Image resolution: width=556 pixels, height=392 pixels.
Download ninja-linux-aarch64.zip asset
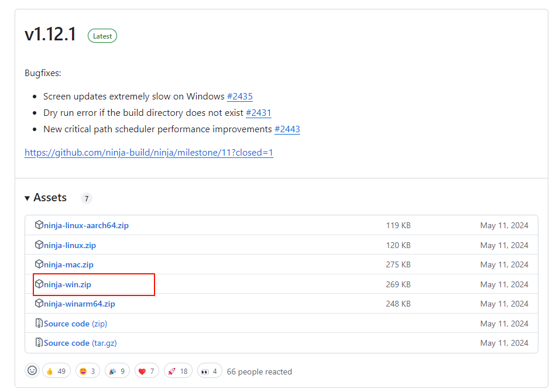(86, 225)
